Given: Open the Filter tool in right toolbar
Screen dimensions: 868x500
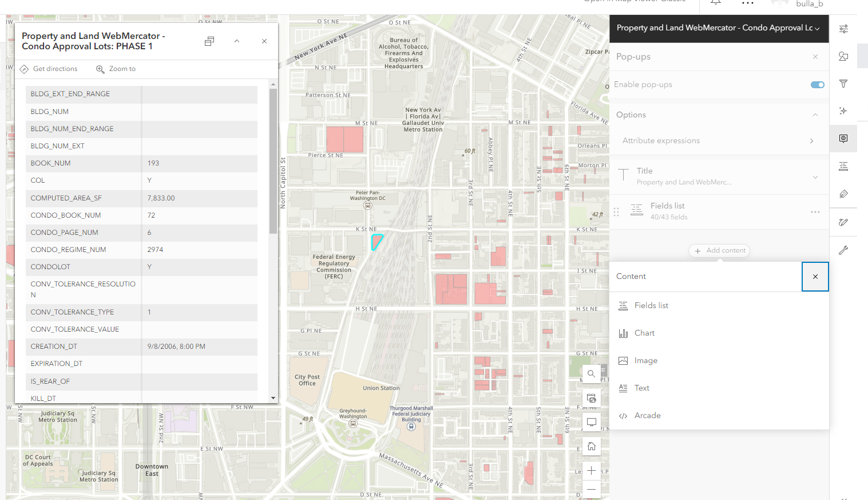Looking at the screenshot, I should (x=843, y=84).
